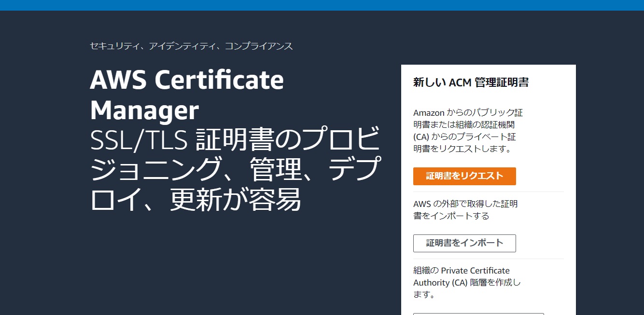Click the 書をインポートする text line

pos(451,216)
